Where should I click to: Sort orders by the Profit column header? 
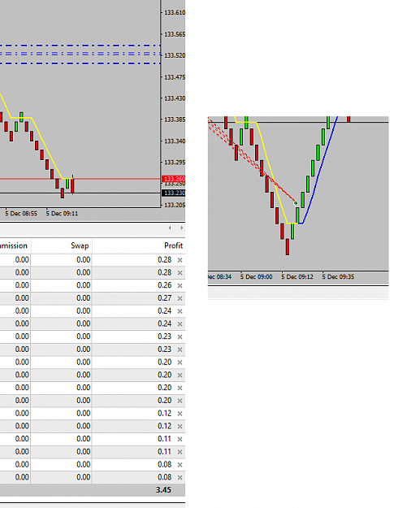pos(173,245)
